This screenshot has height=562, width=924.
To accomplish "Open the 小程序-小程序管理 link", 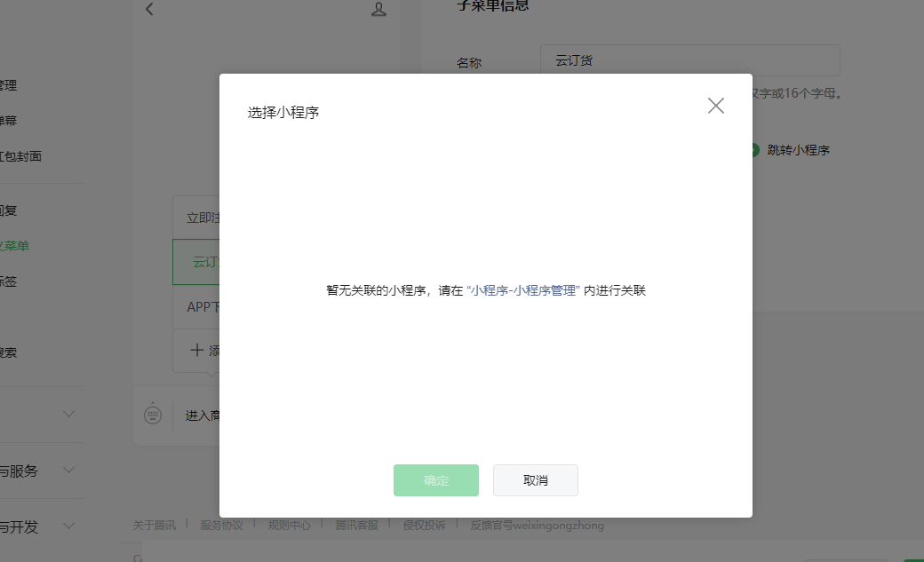I will click(x=523, y=290).
